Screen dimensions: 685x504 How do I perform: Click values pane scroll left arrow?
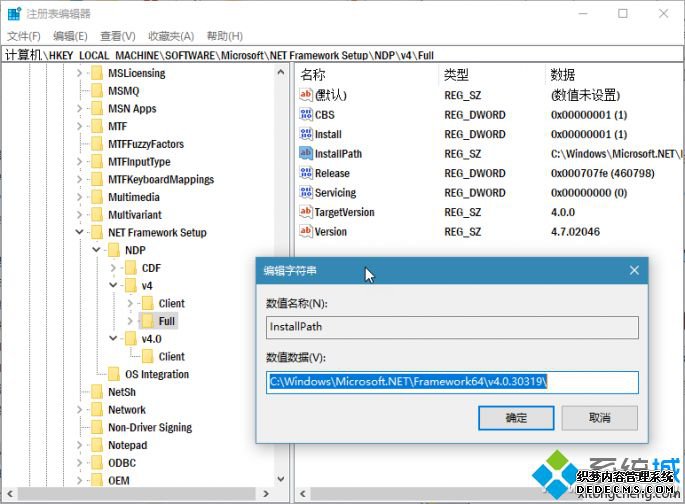click(302, 494)
